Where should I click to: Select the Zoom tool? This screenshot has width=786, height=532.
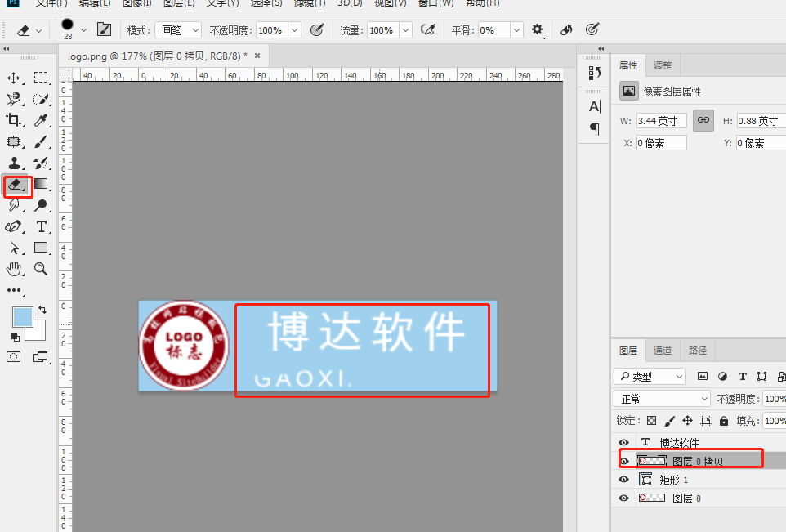pyautogui.click(x=41, y=269)
